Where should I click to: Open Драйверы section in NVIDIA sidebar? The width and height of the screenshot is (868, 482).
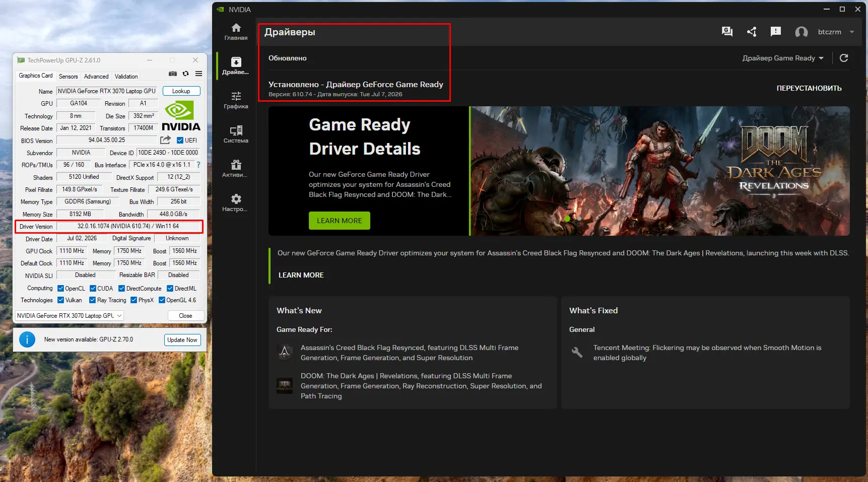tap(236, 65)
